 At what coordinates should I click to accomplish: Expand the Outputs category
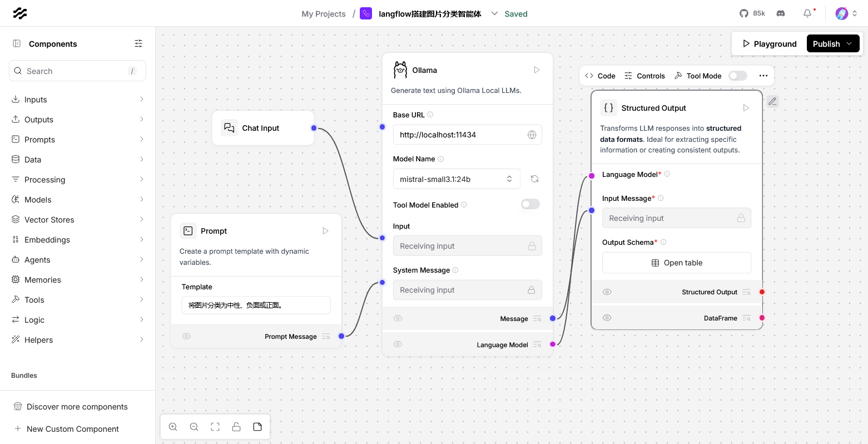click(x=78, y=120)
